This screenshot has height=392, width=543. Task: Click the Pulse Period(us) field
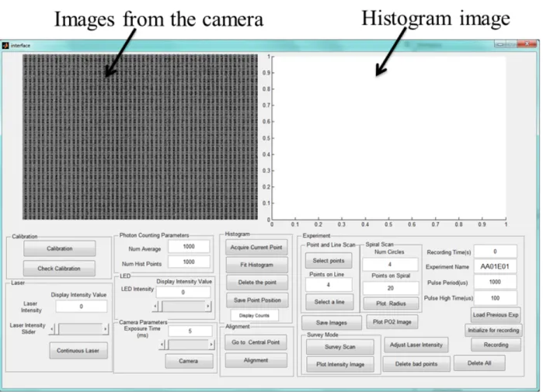(x=495, y=282)
